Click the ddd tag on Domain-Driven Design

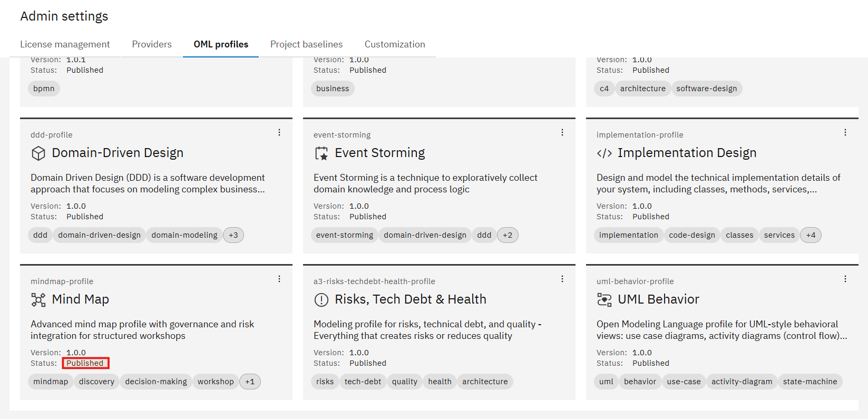coord(40,235)
